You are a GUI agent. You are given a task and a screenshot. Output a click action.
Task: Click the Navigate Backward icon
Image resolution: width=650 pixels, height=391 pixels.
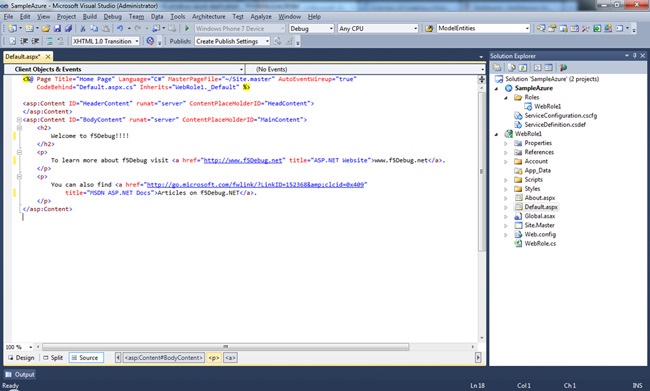156,29
